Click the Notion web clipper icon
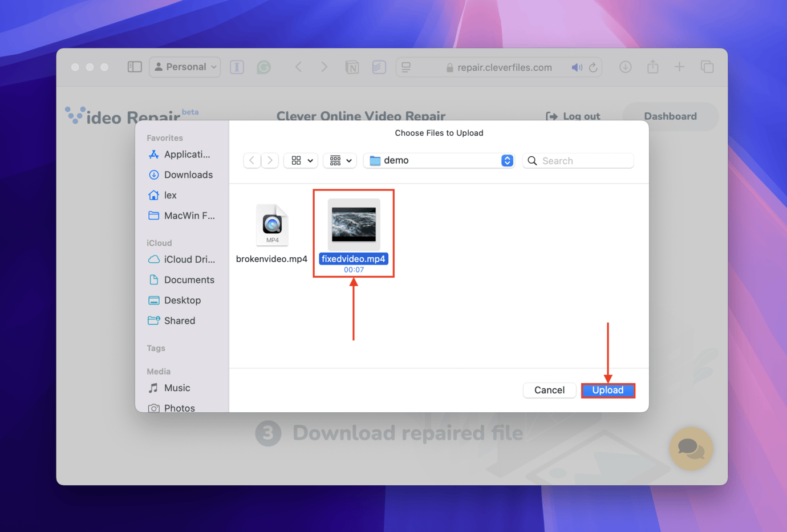 point(352,67)
